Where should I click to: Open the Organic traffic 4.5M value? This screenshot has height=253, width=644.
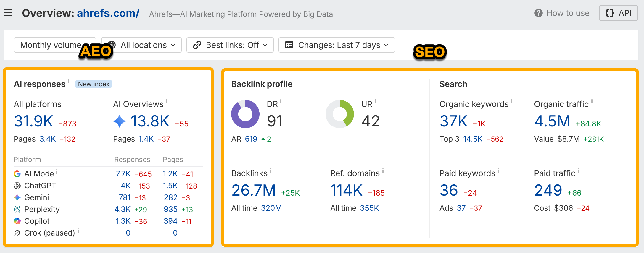552,121
